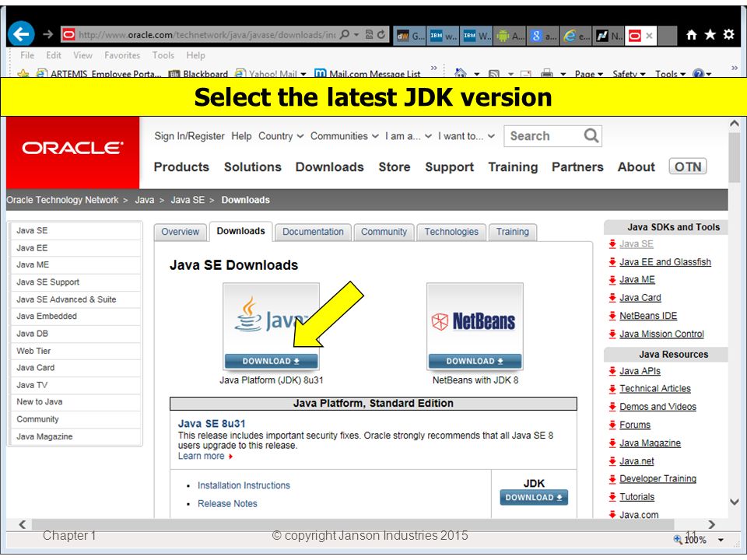Switch to the Internet Explorer 'e...' browser tab
Viewport: 747px width, 560px height.
(x=576, y=36)
